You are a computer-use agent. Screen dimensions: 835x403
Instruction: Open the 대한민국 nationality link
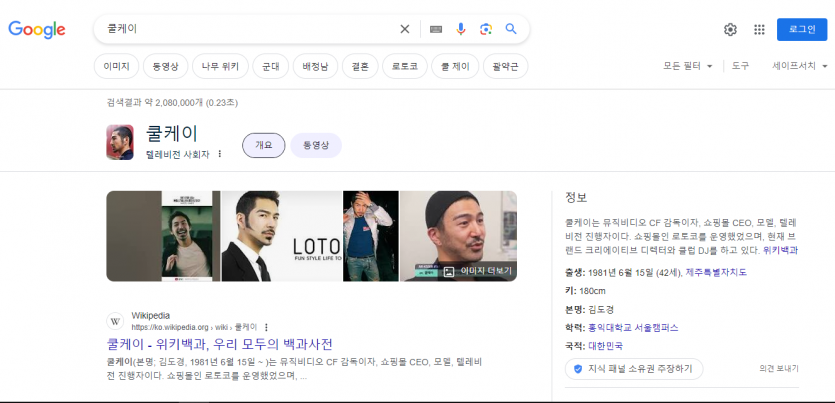pyautogui.click(x=605, y=346)
